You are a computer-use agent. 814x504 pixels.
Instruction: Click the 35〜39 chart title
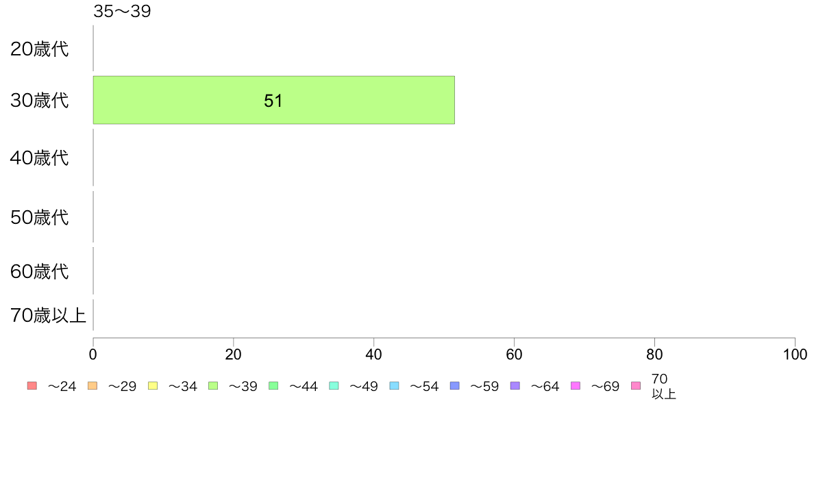[x=122, y=11]
